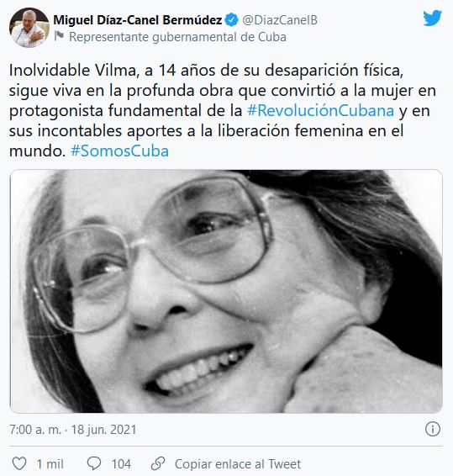Click the @DiazCanelB handle
453x476 pixels.
click(280, 20)
